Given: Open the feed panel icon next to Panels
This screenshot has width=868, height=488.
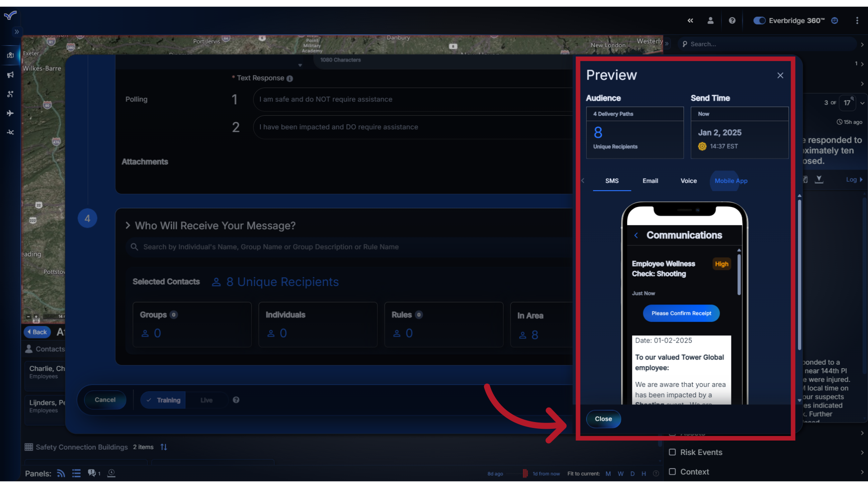Looking at the screenshot, I should (x=61, y=473).
